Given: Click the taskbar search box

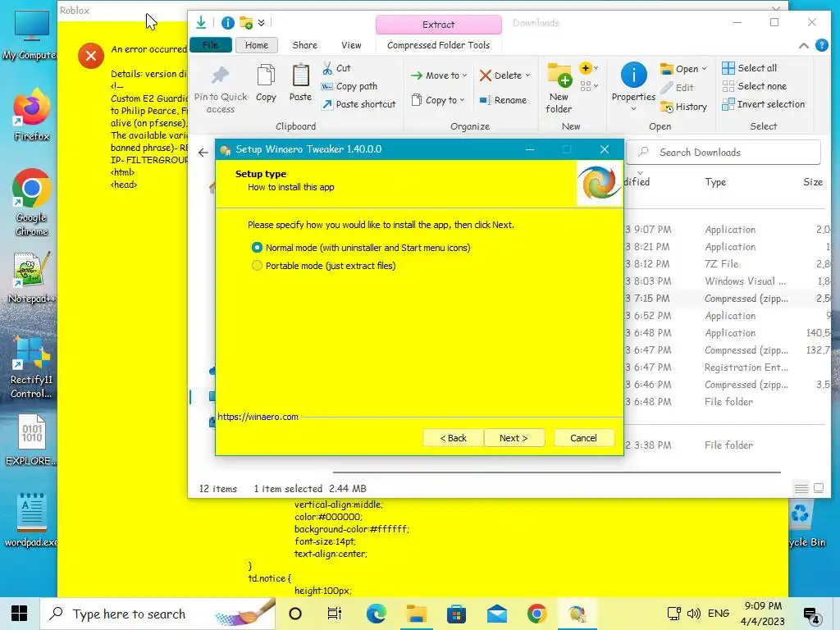Looking at the screenshot, I should (158, 614).
